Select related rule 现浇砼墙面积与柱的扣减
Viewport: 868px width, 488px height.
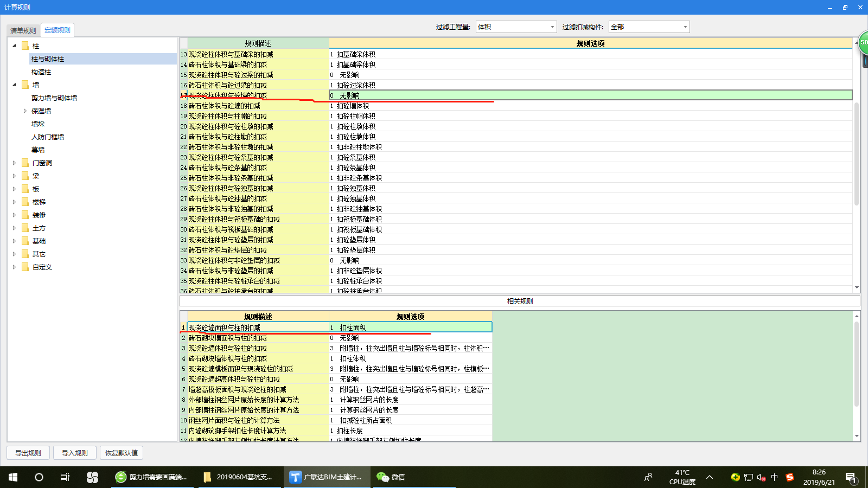click(x=258, y=328)
